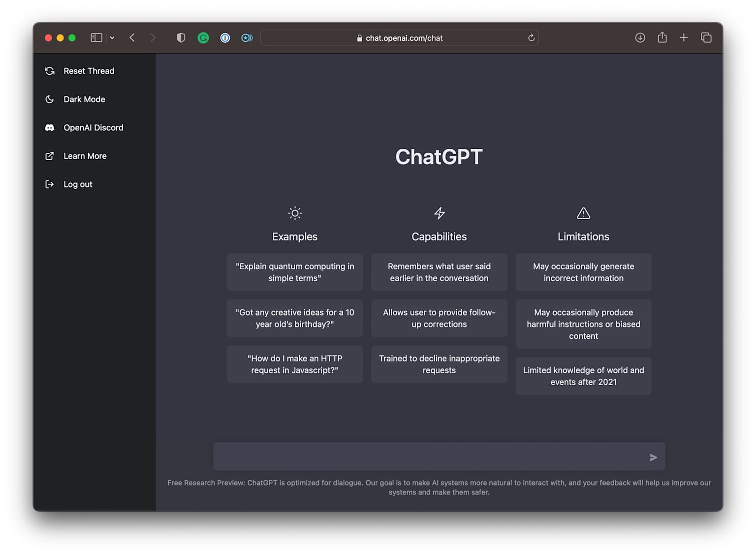The width and height of the screenshot is (756, 555).
Task: Go forward with the Safari forward arrow
Action: point(153,38)
